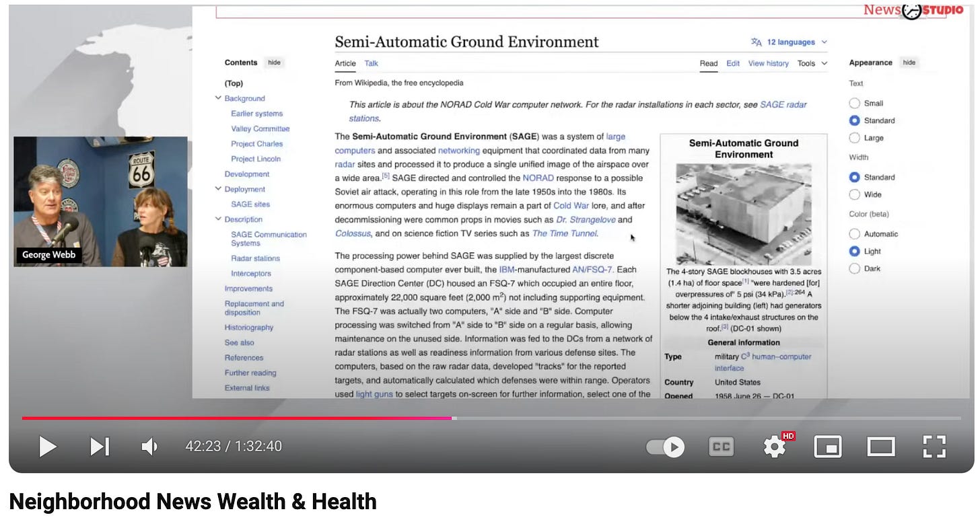
Task: Enter full screen mode
Action: click(934, 447)
